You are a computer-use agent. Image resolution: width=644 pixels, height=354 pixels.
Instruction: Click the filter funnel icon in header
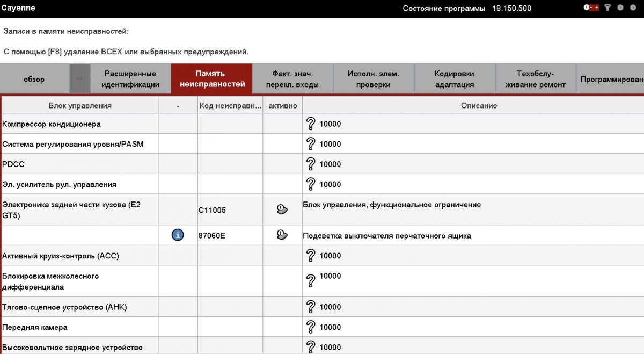[x=608, y=8]
